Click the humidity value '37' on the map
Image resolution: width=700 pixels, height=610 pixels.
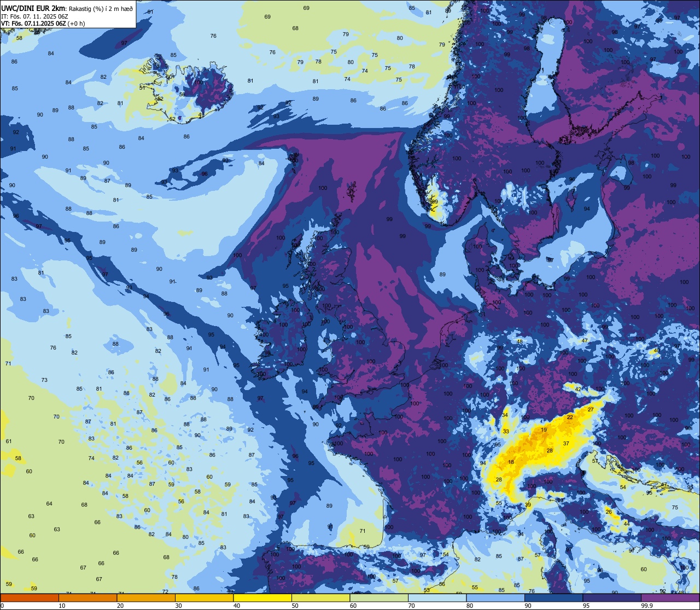(566, 444)
